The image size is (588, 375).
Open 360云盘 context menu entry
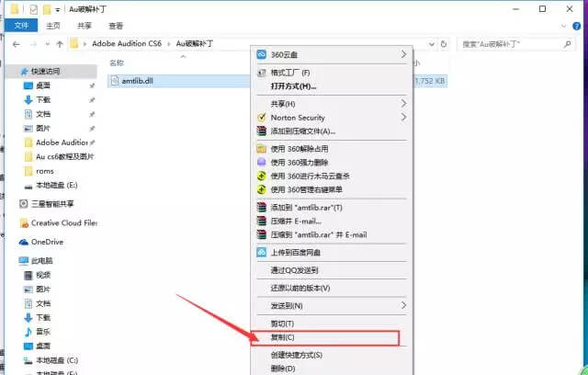[332, 55]
